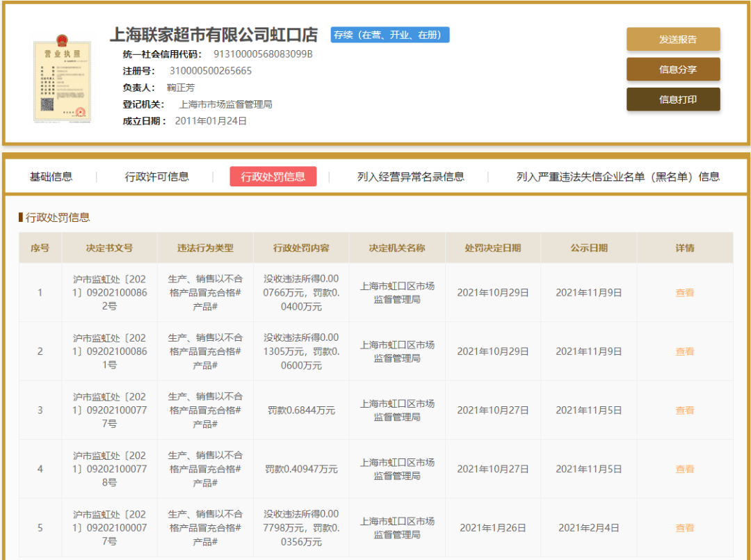Click row 5 authority 上海市虹口区市场监督管理局
This screenshot has height=560, width=751.
(397, 528)
